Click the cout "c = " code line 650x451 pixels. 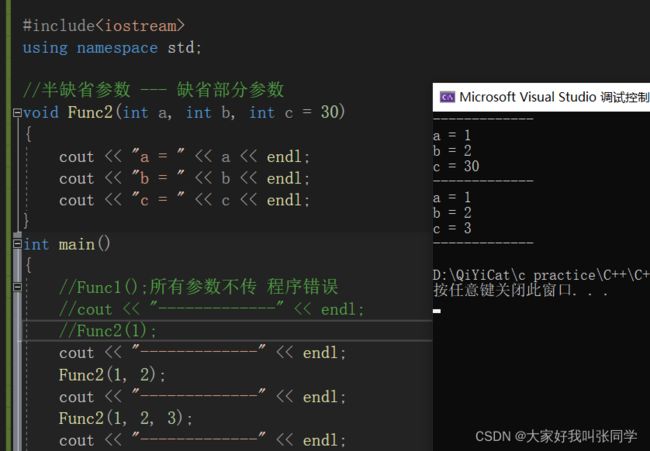coord(184,200)
